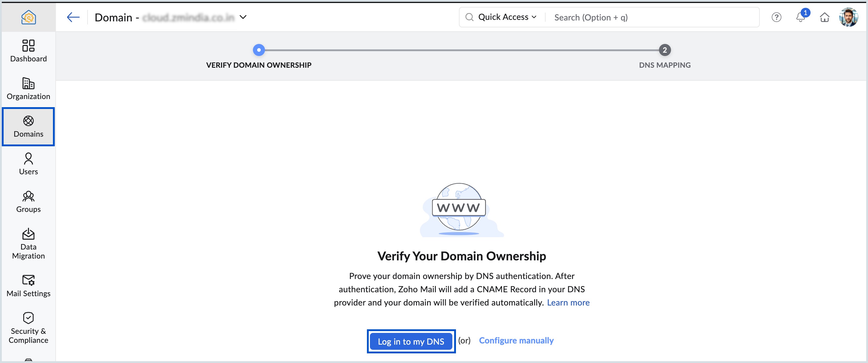Open the notifications bell
The image size is (868, 363).
(x=800, y=18)
